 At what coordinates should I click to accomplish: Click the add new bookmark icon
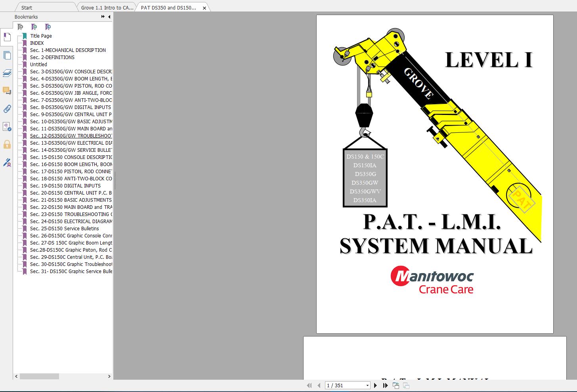point(34,27)
